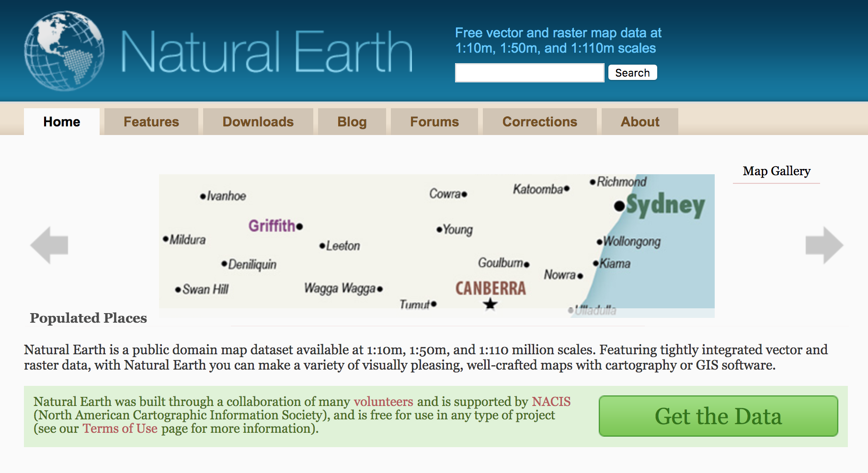Follow the NACIS link
Screen dimensions: 868x473
pyautogui.click(x=551, y=401)
